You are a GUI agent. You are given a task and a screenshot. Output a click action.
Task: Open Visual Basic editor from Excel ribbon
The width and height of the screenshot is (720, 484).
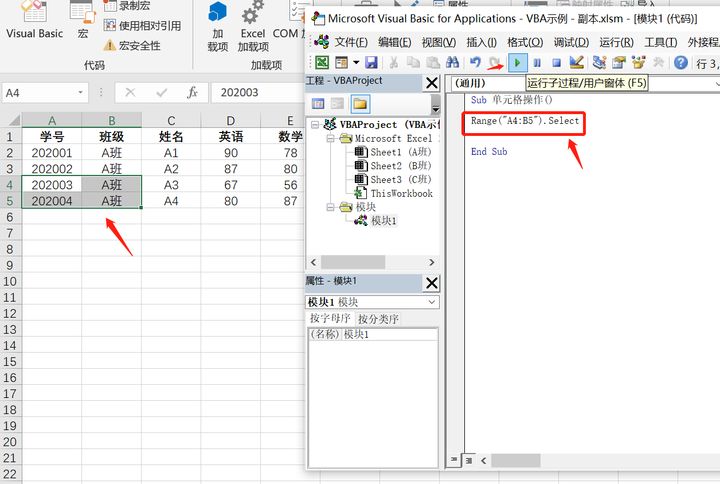[x=34, y=21]
